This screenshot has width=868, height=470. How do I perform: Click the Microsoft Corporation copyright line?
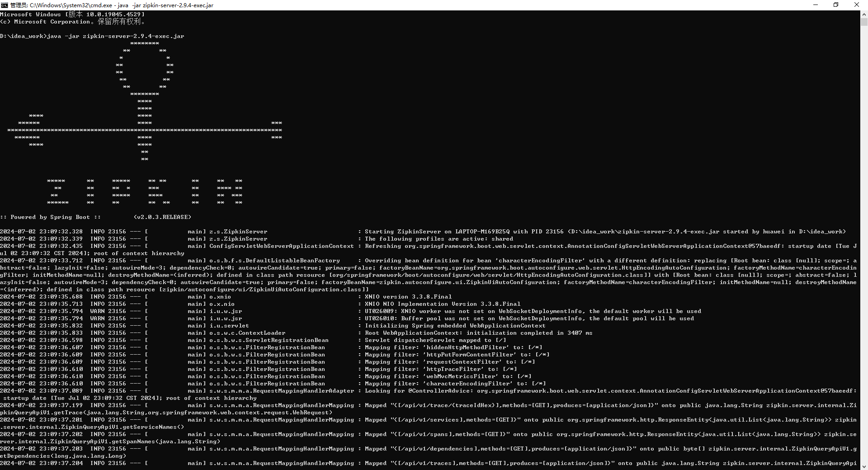(72, 22)
